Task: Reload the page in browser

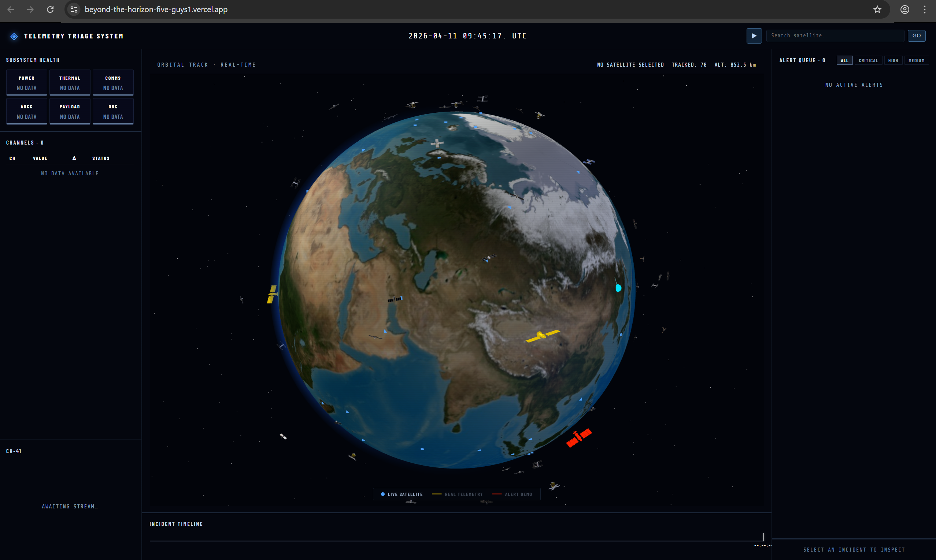Action: (x=50, y=10)
